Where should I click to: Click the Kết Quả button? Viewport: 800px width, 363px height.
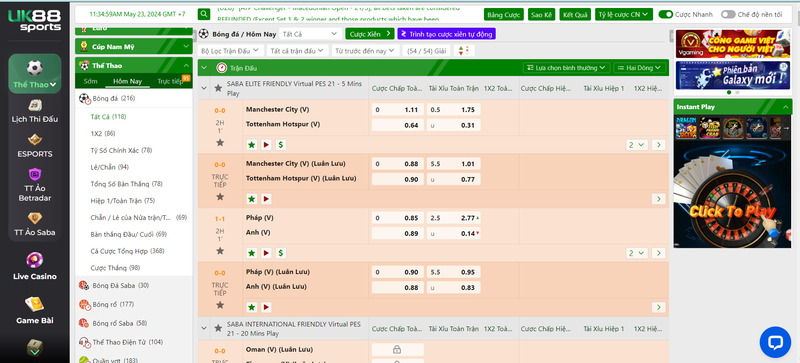(574, 14)
